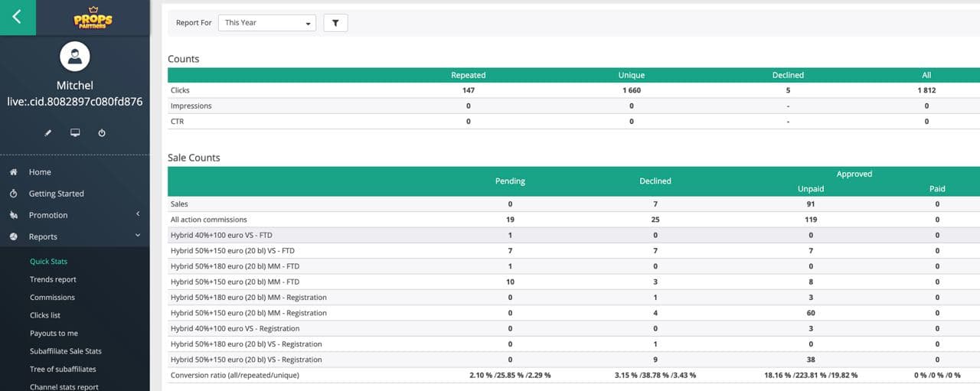Open the filter funnel button
Viewport: 980px width, 391px height.
coord(335,23)
